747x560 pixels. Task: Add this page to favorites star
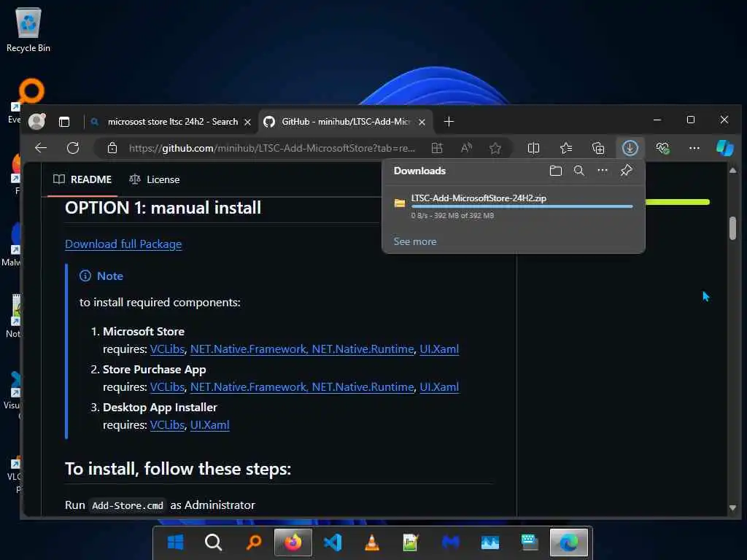495,148
